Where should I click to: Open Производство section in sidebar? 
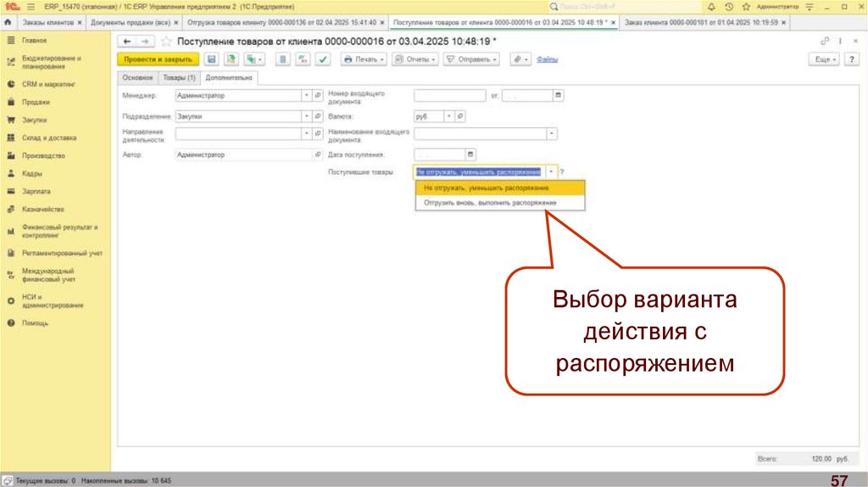[44, 155]
